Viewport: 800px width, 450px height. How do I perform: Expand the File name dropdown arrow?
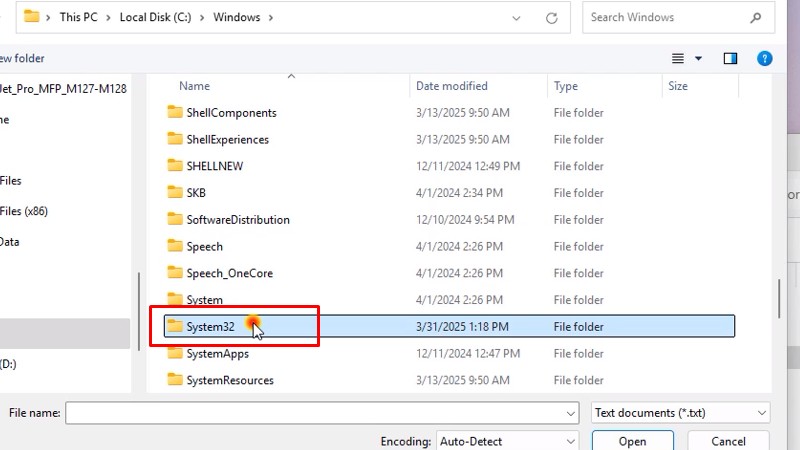[570, 413]
